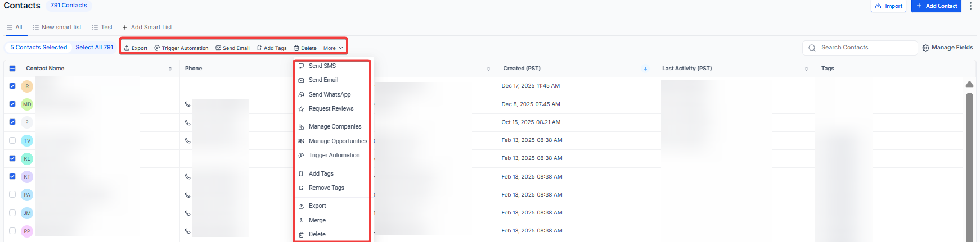Click Add Smart List
The width and height of the screenshot is (980, 242).
147,27
